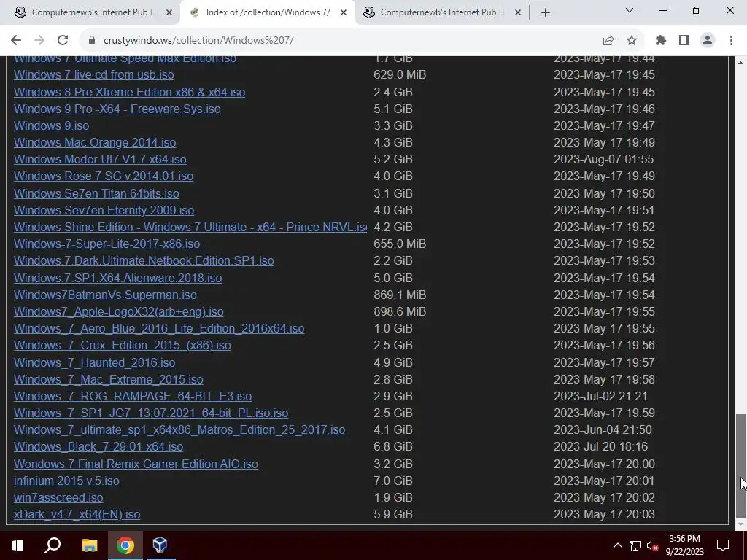Click Windows.7.Dark.Ultimate.Netbook.Edition.SP1.iso
747x560 pixels.
[144, 260]
